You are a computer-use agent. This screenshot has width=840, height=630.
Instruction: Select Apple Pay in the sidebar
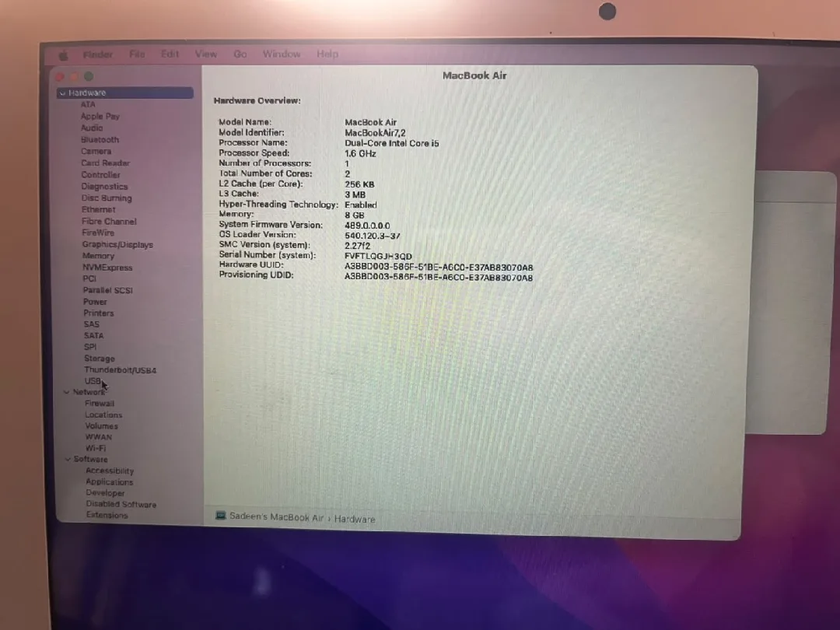click(100, 116)
